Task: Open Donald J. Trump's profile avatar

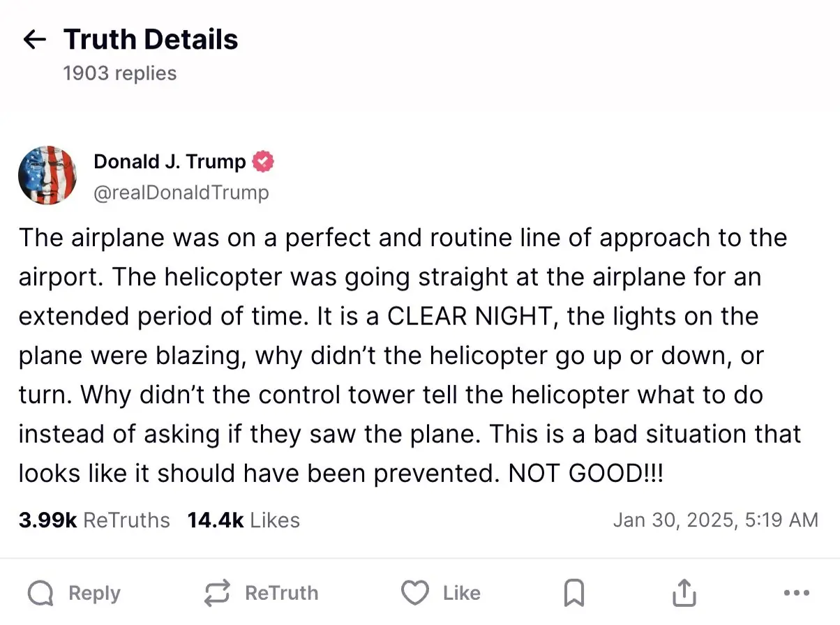Action: 47,176
